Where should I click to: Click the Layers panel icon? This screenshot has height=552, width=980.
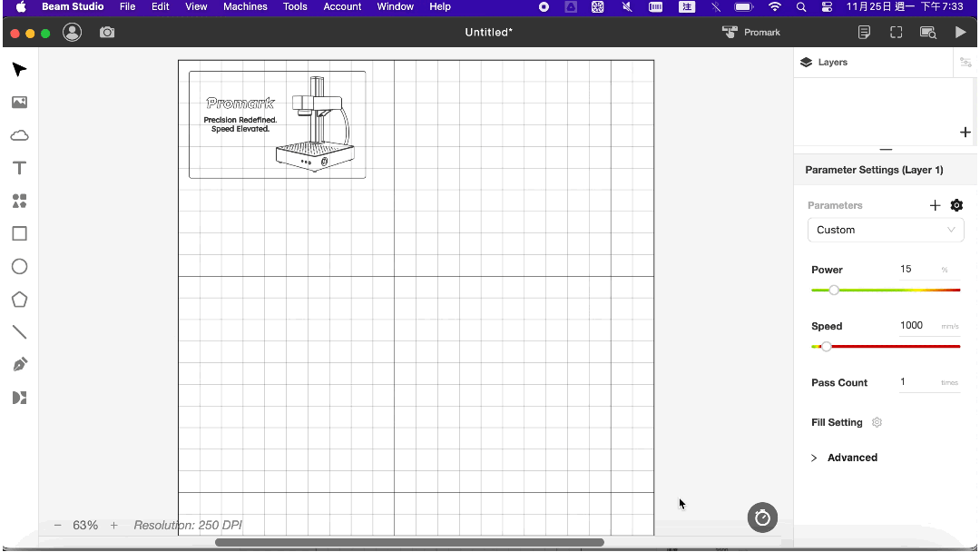[807, 62]
